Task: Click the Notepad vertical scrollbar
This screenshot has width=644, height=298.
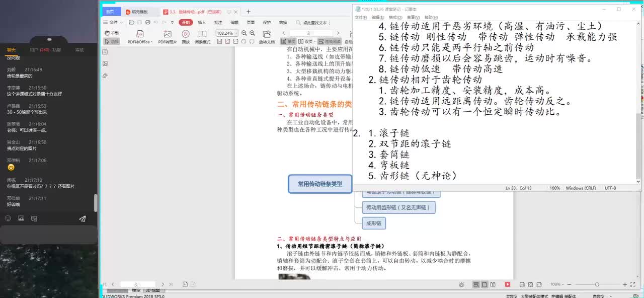Action: click(x=639, y=102)
